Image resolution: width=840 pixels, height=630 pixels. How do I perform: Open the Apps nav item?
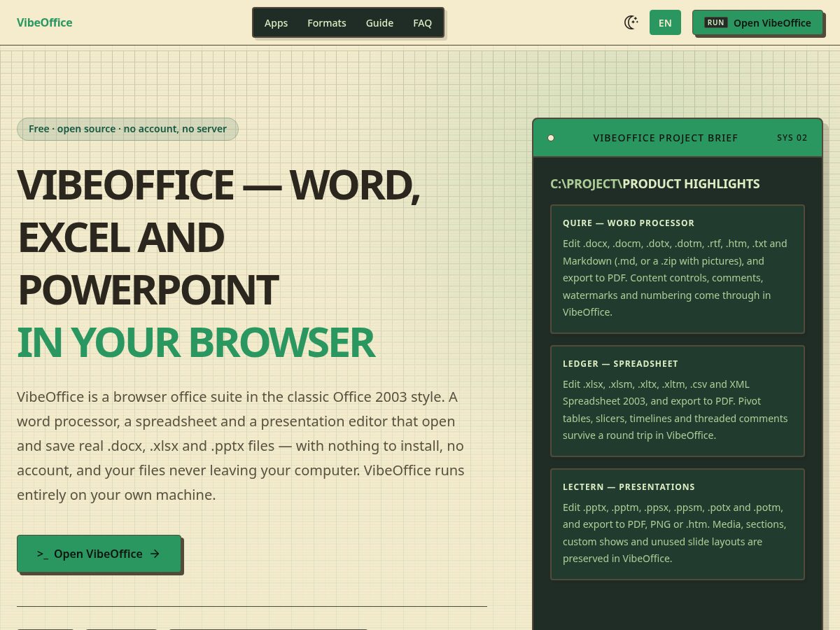tap(276, 22)
